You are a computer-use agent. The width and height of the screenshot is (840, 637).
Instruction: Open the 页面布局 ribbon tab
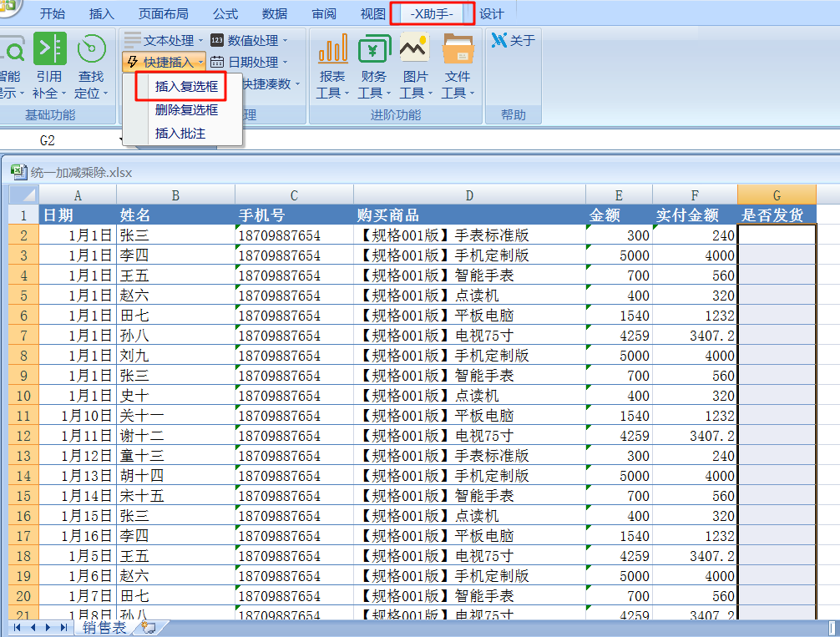[163, 13]
